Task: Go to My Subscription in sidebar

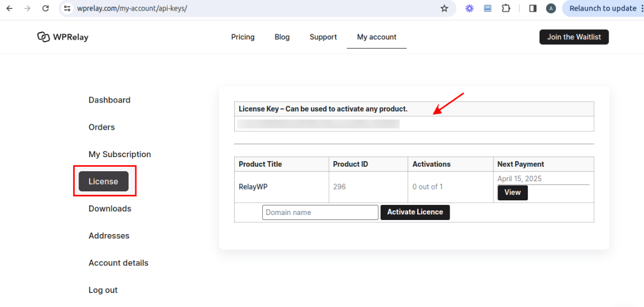Action: pos(120,154)
